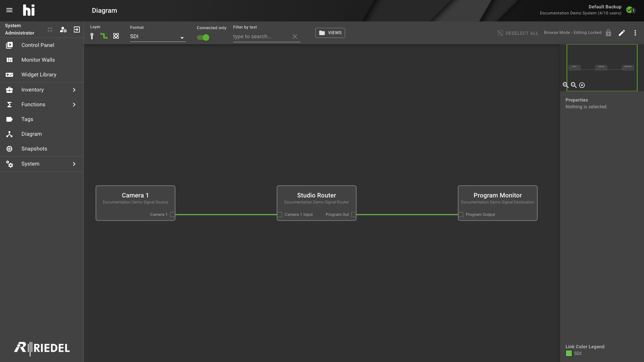Open user settings icon next to Administrator
This screenshot has width=644, height=362.
(x=63, y=29)
